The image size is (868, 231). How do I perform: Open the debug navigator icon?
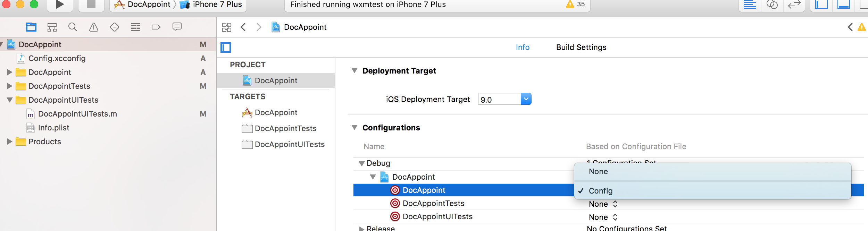pos(135,27)
